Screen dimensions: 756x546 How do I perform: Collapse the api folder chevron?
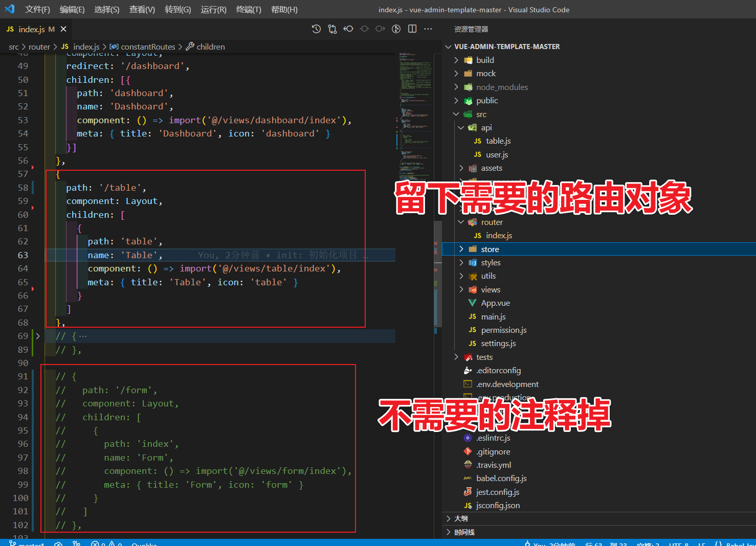pos(461,127)
